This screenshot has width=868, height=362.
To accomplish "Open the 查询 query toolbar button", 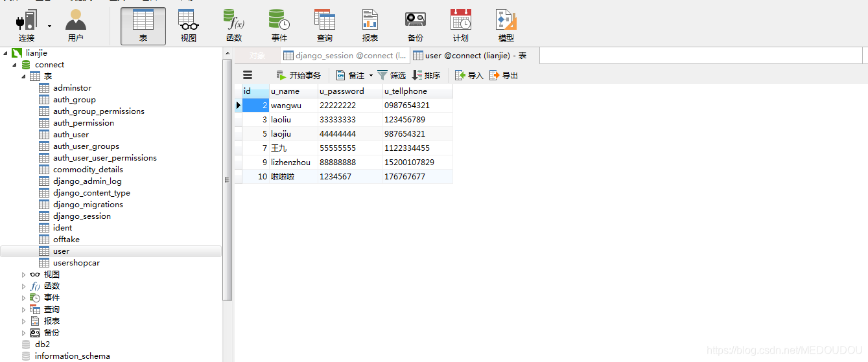I will click(x=325, y=27).
